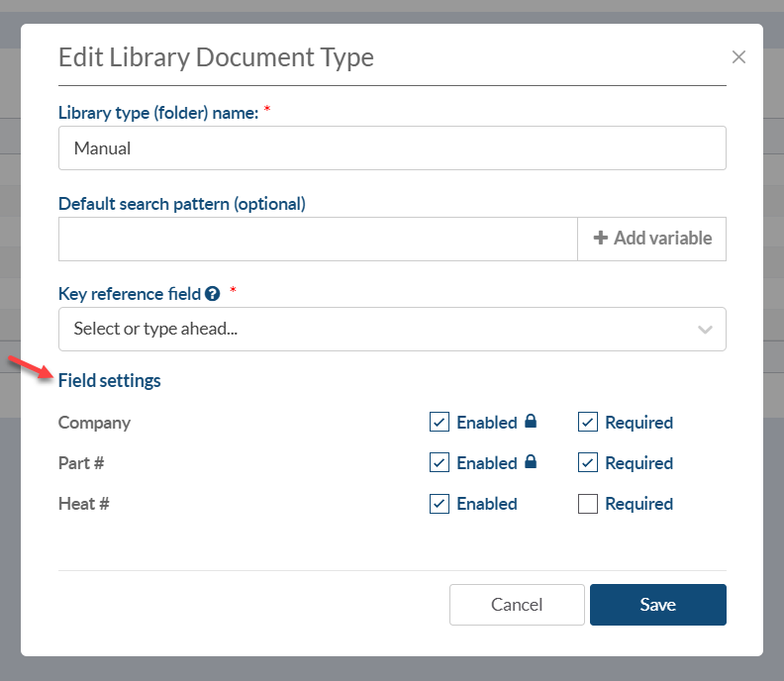784x681 pixels.
Task: Click the plus icon in Add variable
Action: (600, 239)
